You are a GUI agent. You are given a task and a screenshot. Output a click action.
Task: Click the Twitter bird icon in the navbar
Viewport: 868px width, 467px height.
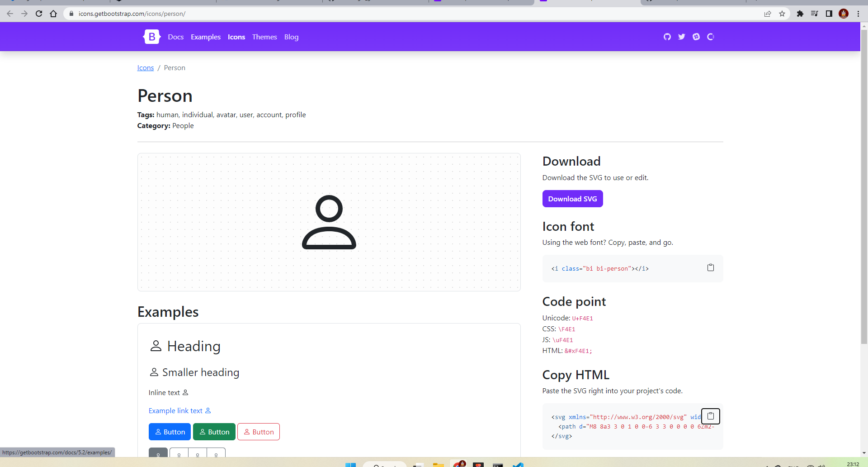tap(681, 36)
